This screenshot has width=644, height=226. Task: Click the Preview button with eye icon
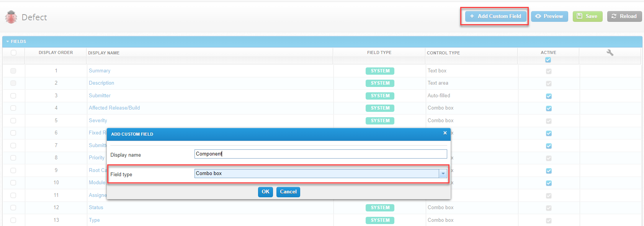click(x=549, y=16)
